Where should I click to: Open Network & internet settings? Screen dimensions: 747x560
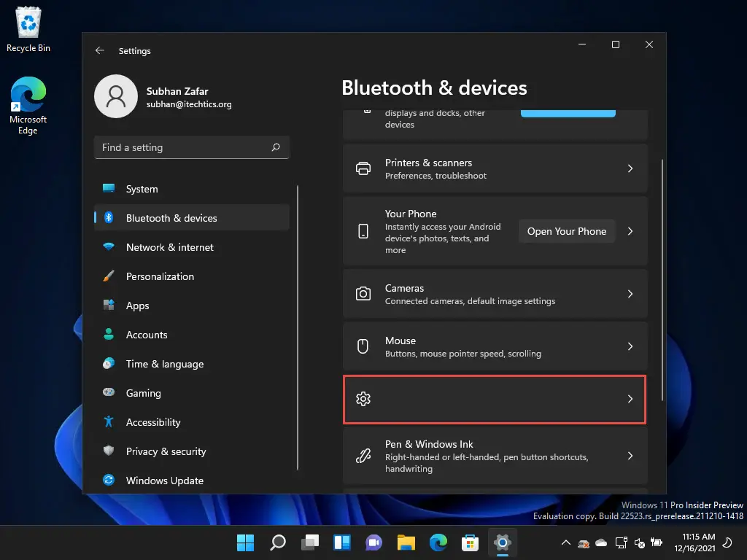pos(192,247)
